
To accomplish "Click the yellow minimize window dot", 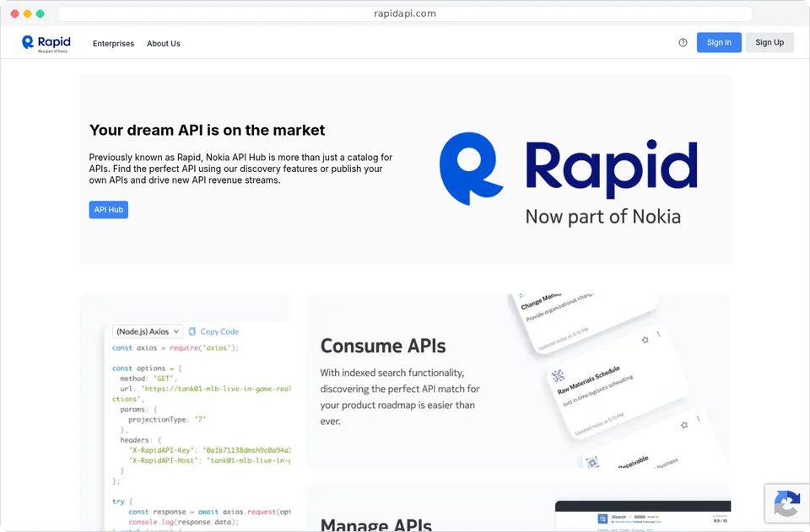I will click(x=27, y=14).
